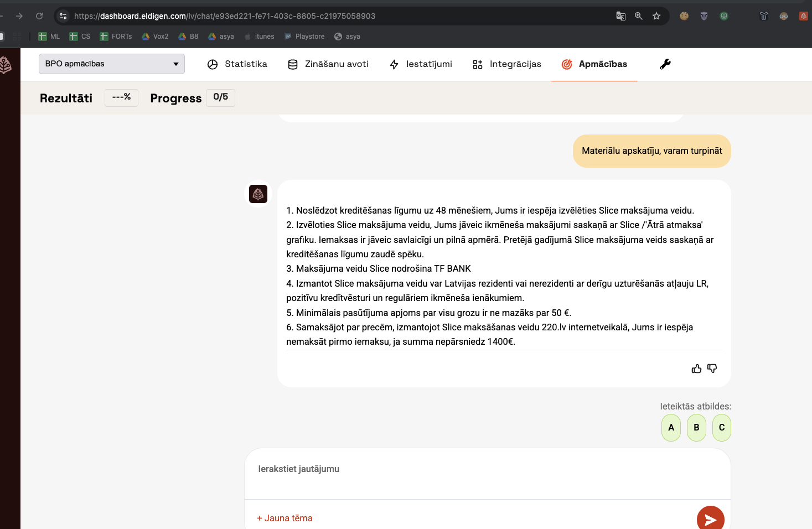Open the BPO apmācības dropdown

(112, 64)
